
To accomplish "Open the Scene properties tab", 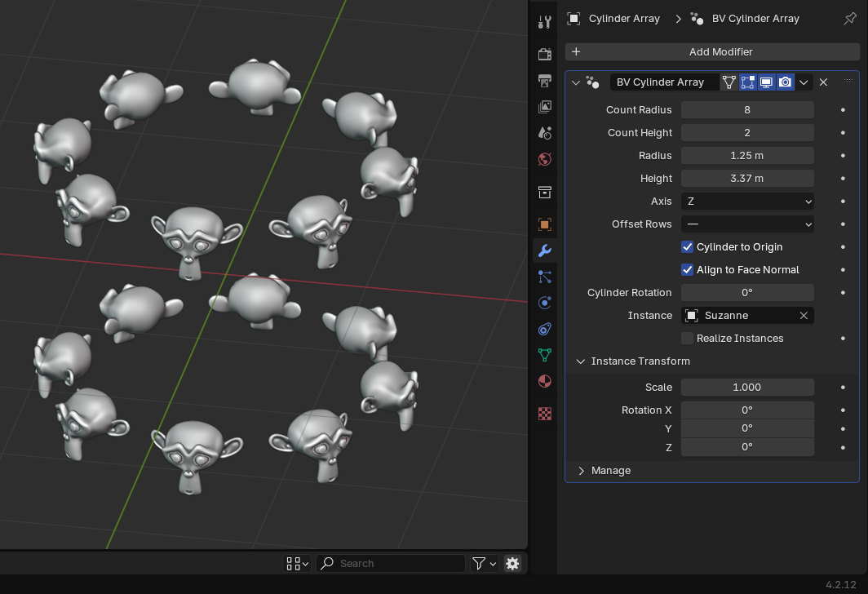I will click(545, 133).
